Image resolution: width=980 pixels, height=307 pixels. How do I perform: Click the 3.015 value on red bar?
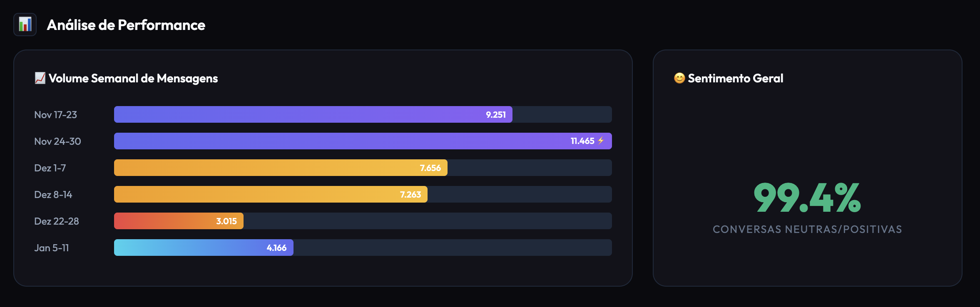tap(226, 221)
